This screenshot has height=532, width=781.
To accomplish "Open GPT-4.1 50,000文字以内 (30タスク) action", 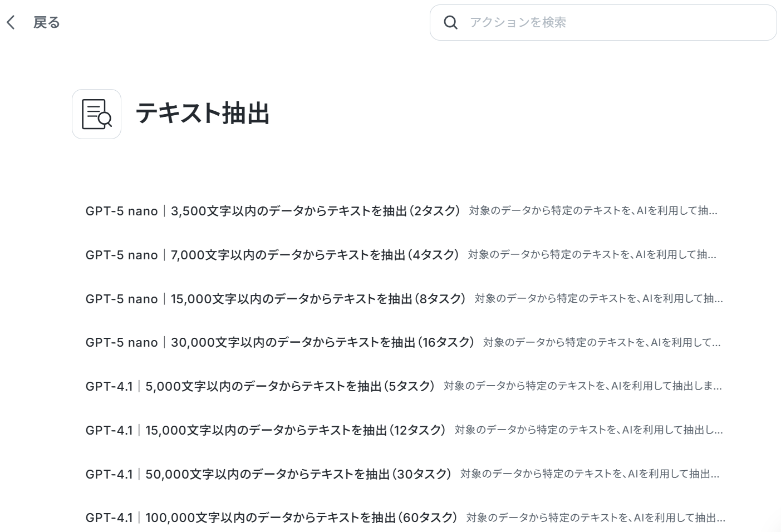I will pos(268,474).
